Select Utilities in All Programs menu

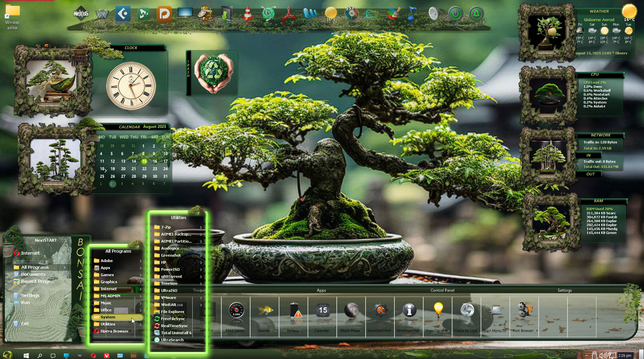pyautogui.click(x=108, y=324)
